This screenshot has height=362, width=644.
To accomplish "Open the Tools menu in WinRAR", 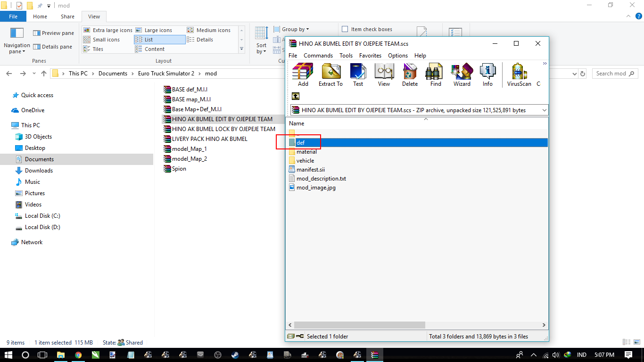I will pos(346,56).
